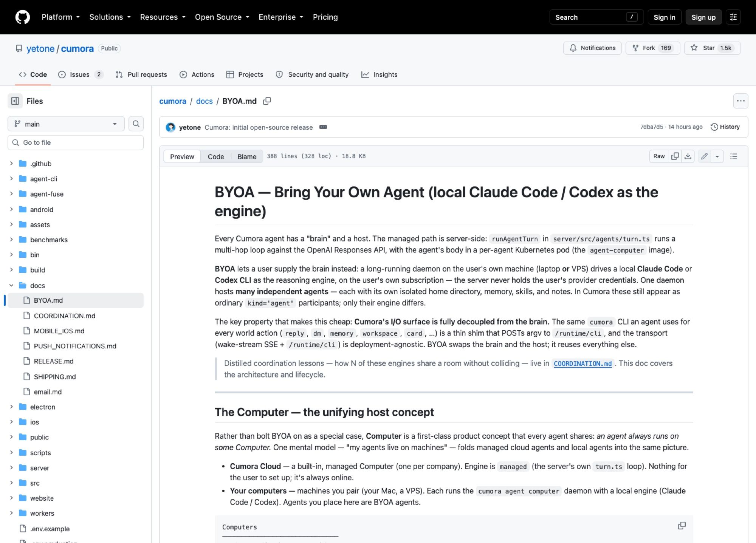This screenshot has width=756, height=543.
Task: Fork the cumora repository
Action: (653, 48)
